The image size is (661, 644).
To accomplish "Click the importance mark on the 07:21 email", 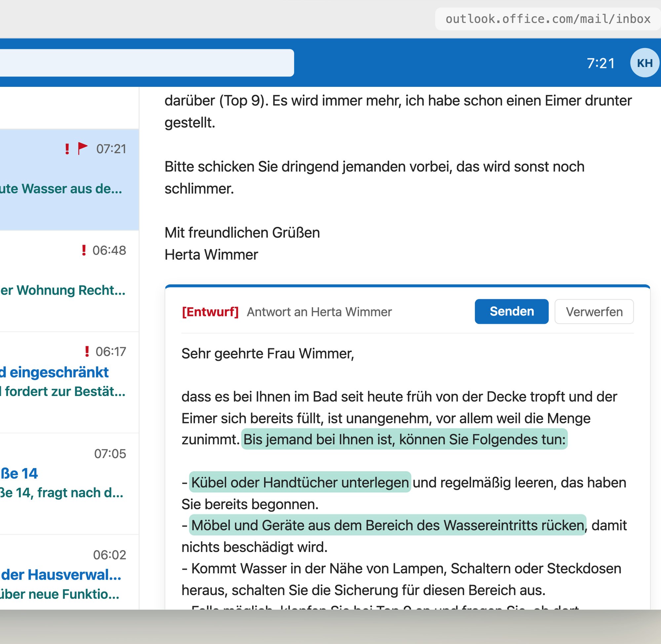I will pyautogui.click(x=67, y=149).
